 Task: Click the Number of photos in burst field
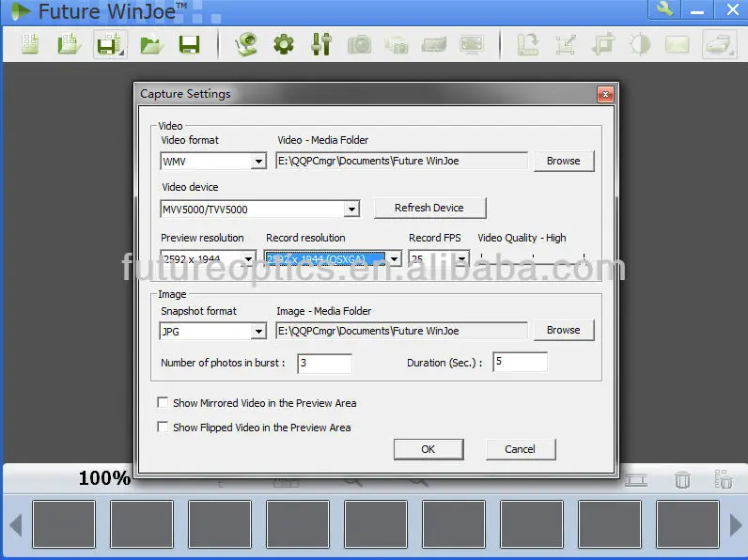click(x=324, y=364)
